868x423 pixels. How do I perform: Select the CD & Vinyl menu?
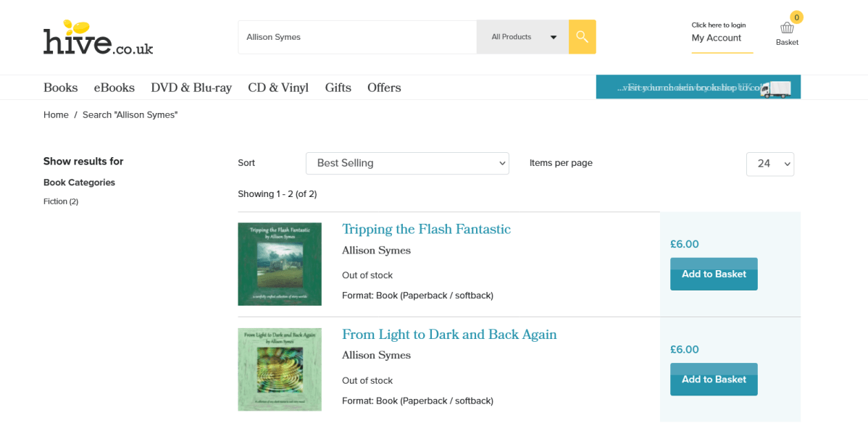point(278,88)
